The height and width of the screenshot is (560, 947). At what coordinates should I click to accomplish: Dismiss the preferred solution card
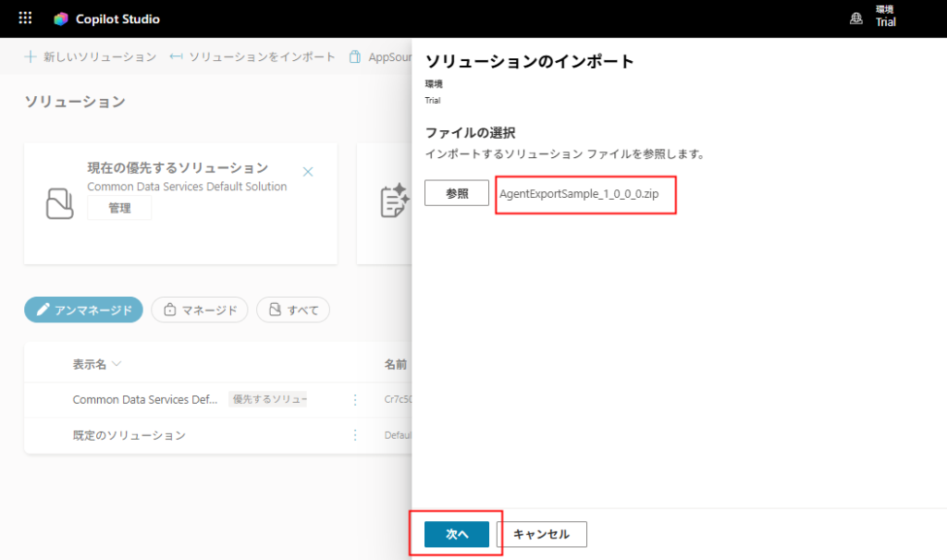308,172
